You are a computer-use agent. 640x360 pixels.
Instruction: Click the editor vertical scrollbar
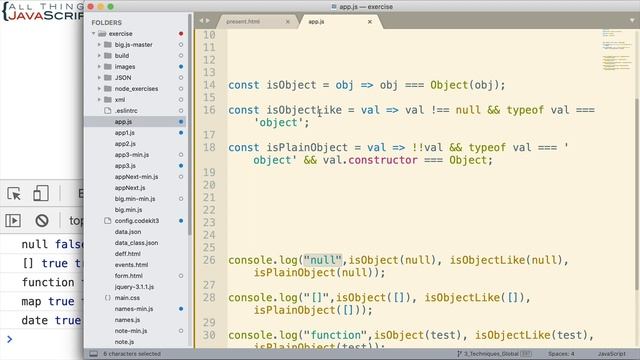[638, 194]
